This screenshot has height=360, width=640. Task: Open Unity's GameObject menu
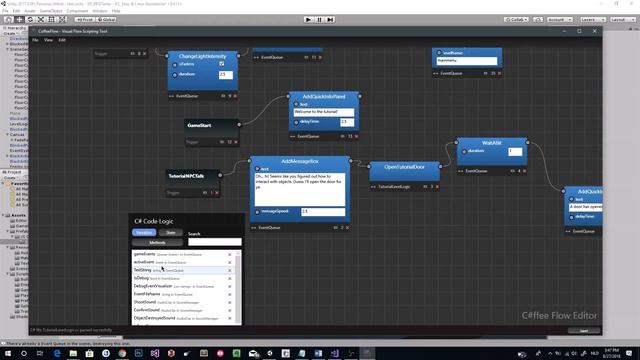[51, 11]
